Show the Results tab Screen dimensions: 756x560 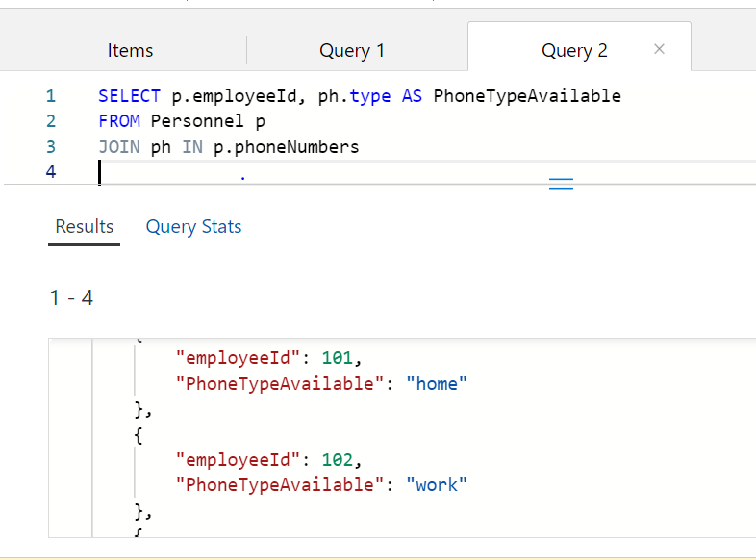85,227
